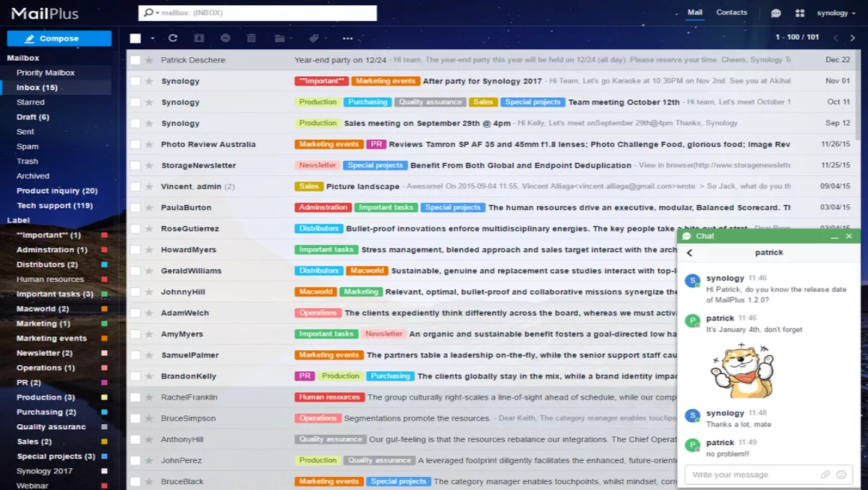Open the more actions ellipsis in the toolbar
The width and height of the screenshot is (868, 490).
[x=348, y=38]
